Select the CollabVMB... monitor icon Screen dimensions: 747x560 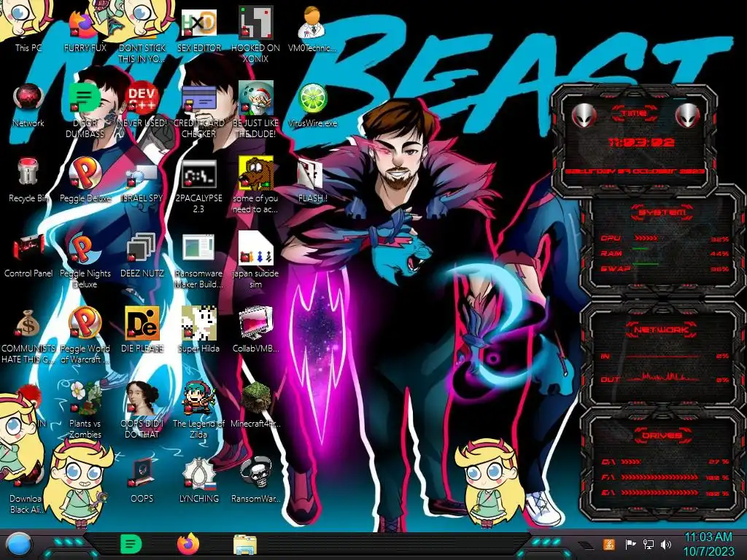pyautogui.click(x=255, y=330)
